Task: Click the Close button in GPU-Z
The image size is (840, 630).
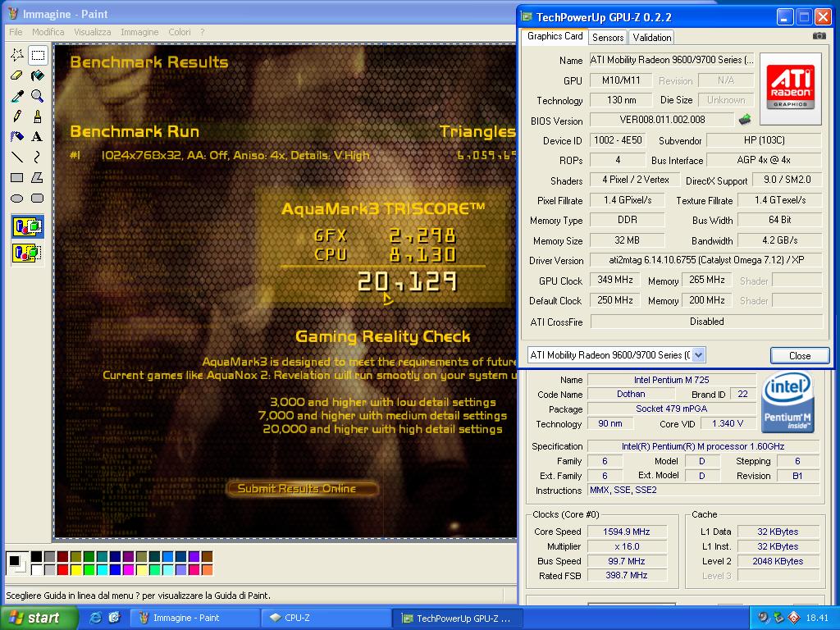Action: (x=800, y=355)
